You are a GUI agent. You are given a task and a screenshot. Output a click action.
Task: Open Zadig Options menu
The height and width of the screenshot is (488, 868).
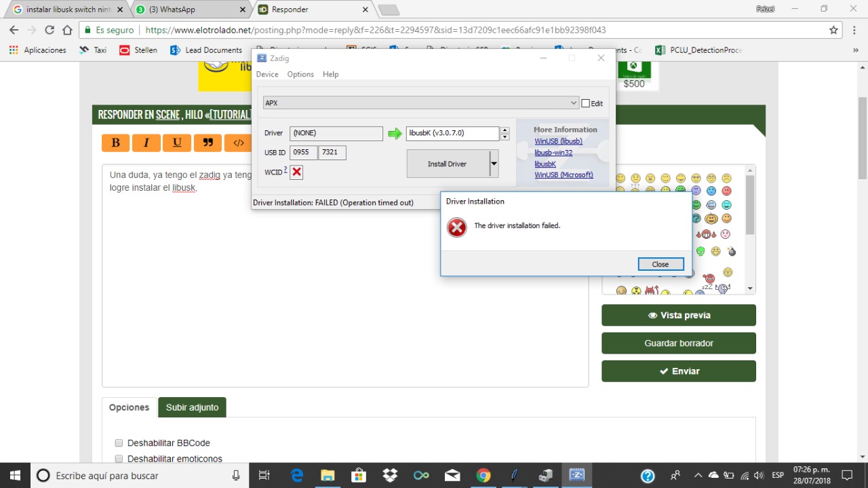[x=300, y=74]
